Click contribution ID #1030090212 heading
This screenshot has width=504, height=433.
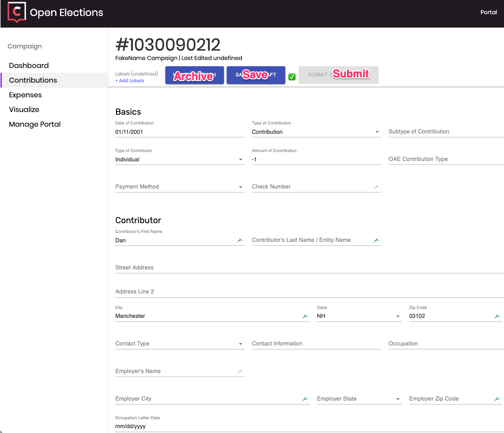168,45
